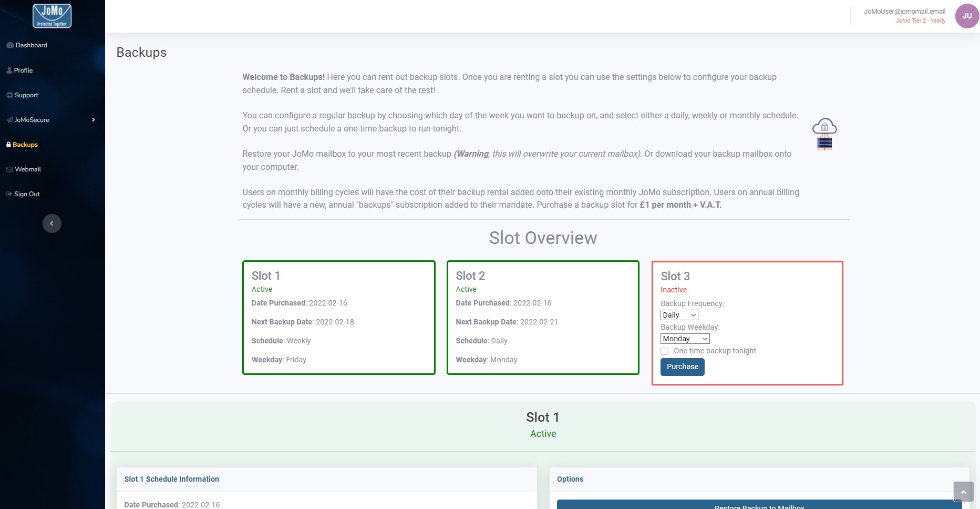Click the Profile person icon
The image size is (980, 509).
[9, 70]
